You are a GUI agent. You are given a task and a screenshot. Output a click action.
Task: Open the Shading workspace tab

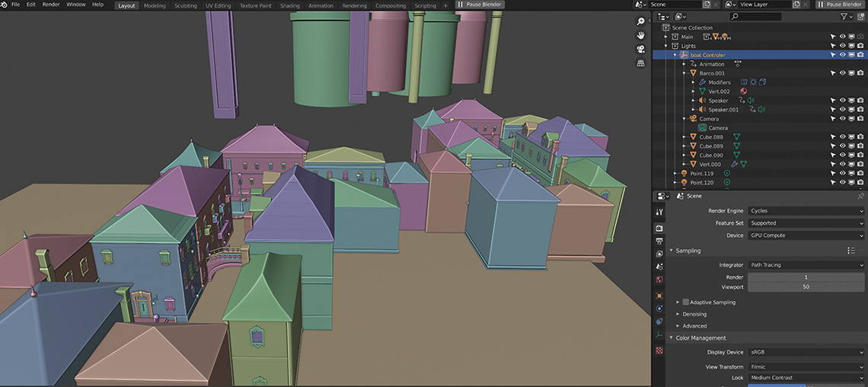[x=289, y=5]
